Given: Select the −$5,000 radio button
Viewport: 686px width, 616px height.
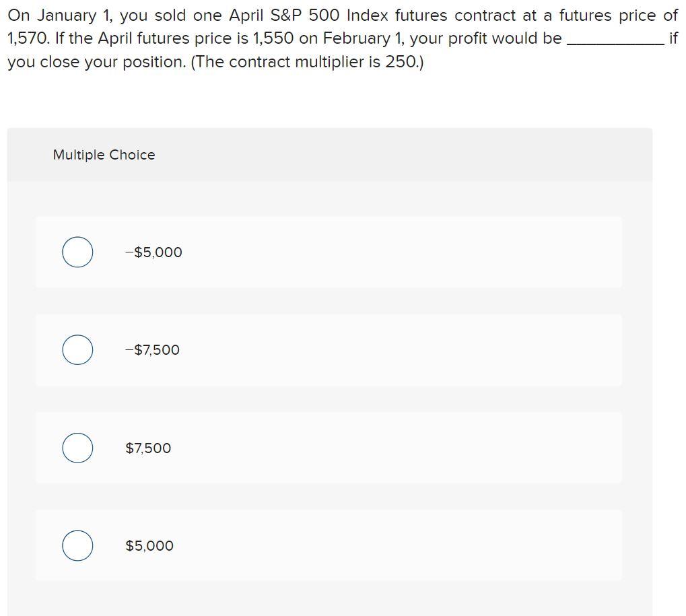Looking at the screenshot, I should click(77, 252).
